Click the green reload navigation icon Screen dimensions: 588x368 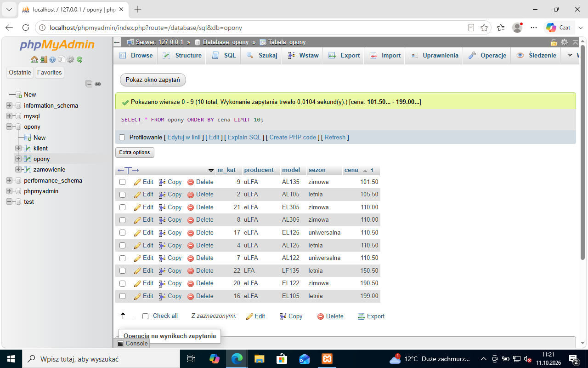[79, 59]
